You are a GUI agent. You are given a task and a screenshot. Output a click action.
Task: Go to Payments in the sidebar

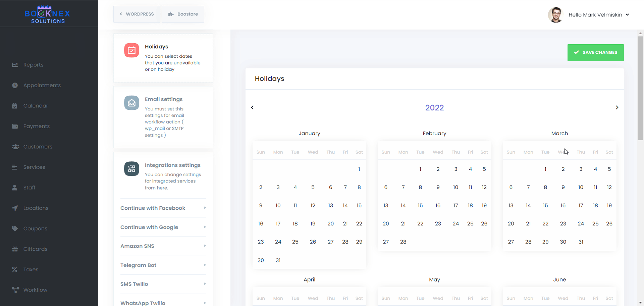pos(36,126)
